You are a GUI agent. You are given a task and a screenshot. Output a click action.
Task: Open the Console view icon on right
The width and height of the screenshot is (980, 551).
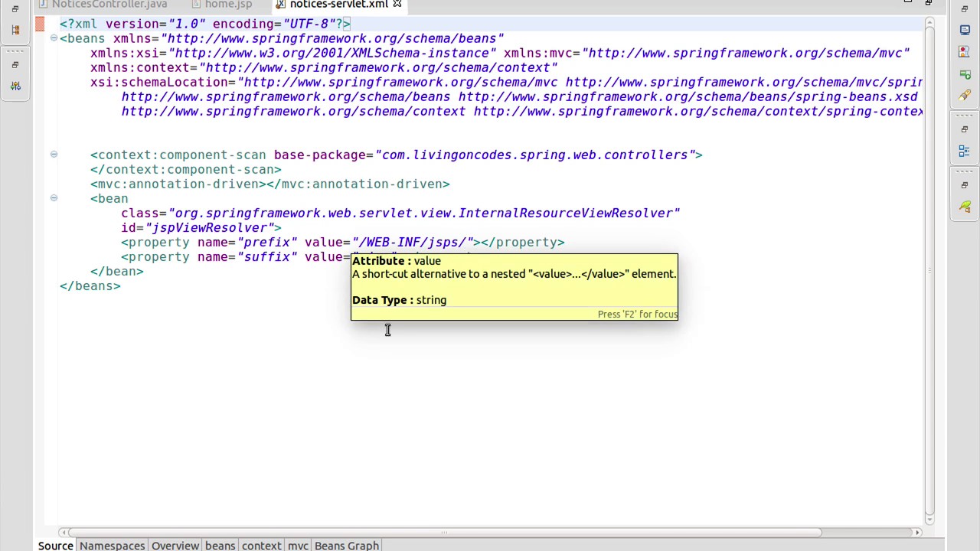pyautogui.click(x=965, y=30)
